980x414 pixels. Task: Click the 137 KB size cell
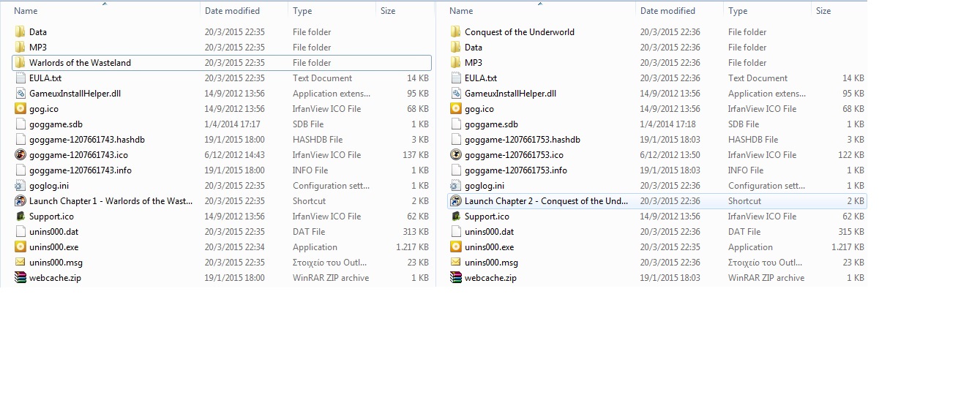click(416, 155)
